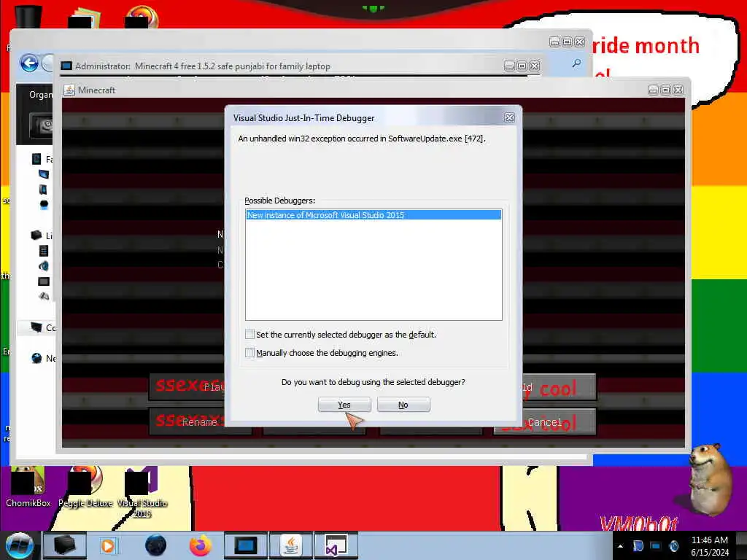Click No to decline debugging
747x560 pixels.
(x=403, y=405)
